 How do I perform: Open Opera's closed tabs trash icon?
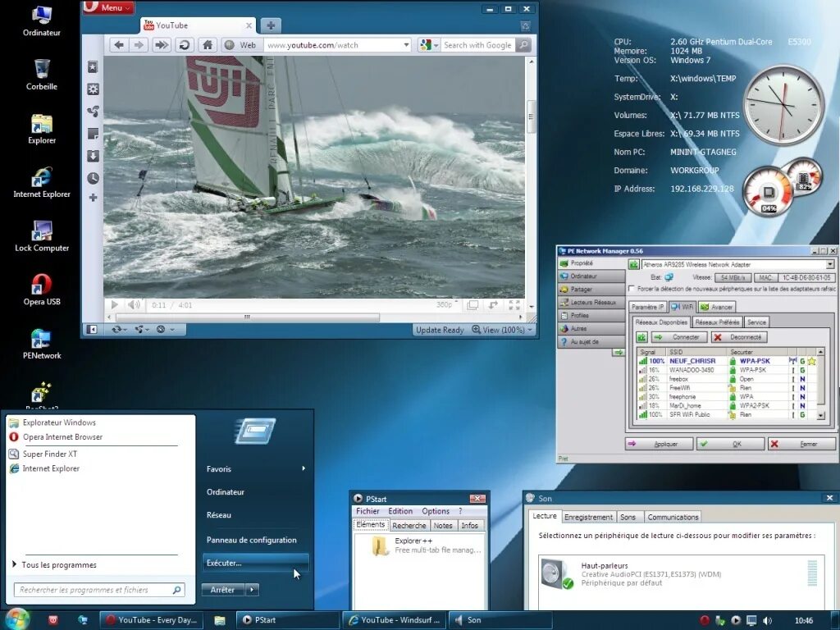526,25
